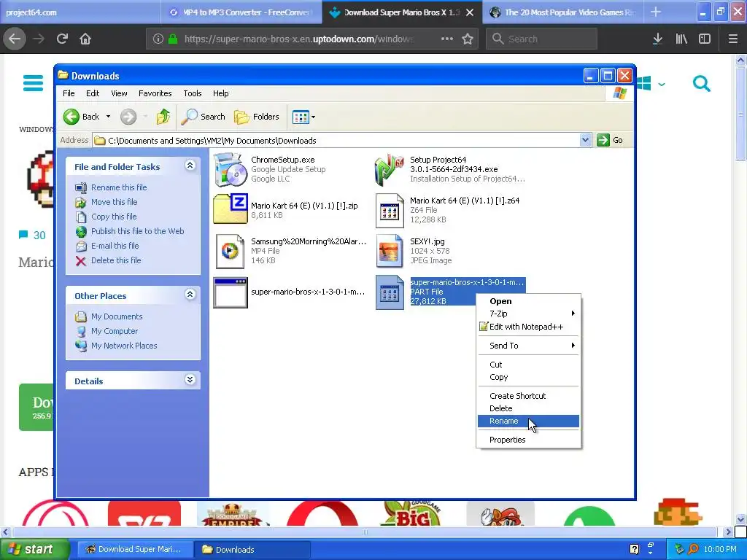
Task: Select the Samsung Morning Alarm MP4 icon
Action: click(x=230, y=251)
